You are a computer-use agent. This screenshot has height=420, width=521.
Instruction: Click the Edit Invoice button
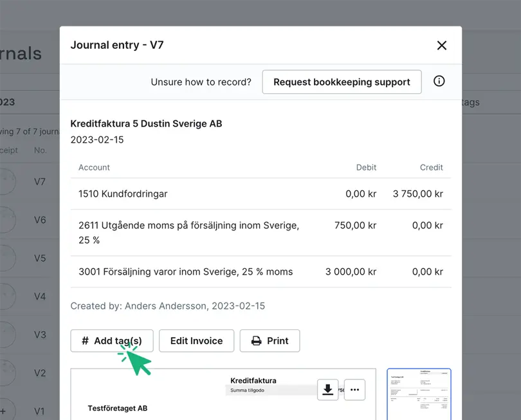pos(196,341)
